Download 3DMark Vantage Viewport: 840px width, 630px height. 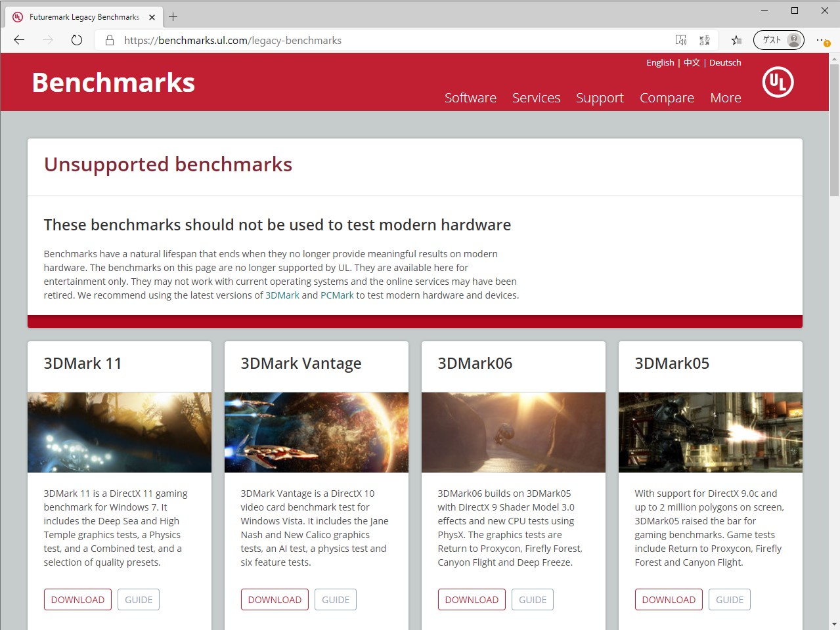[275, 600]
